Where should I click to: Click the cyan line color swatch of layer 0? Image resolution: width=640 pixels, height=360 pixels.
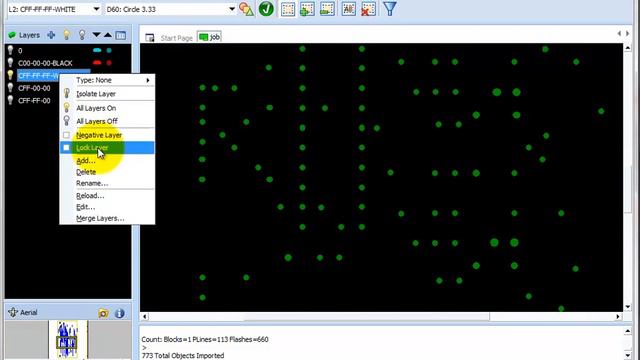[97, 51]
